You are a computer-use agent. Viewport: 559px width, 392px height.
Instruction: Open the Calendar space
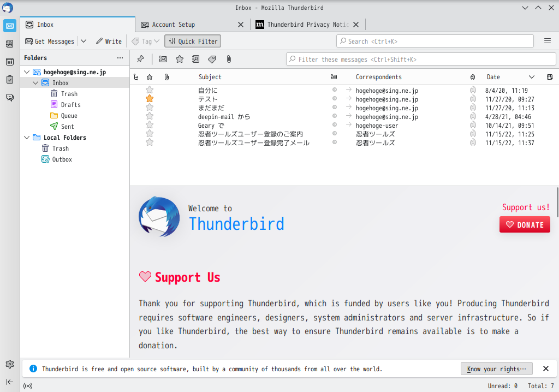10,61
